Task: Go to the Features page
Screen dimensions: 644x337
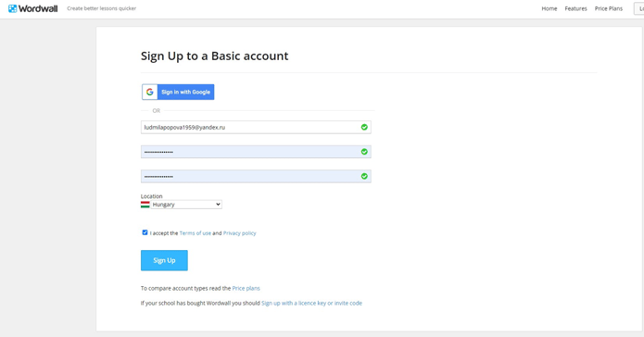Action: coord(575,8)
